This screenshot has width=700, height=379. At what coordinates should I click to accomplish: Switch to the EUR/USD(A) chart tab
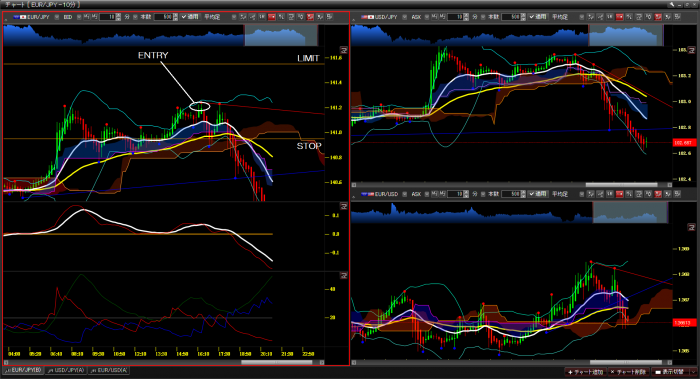(x=108, y=370)
